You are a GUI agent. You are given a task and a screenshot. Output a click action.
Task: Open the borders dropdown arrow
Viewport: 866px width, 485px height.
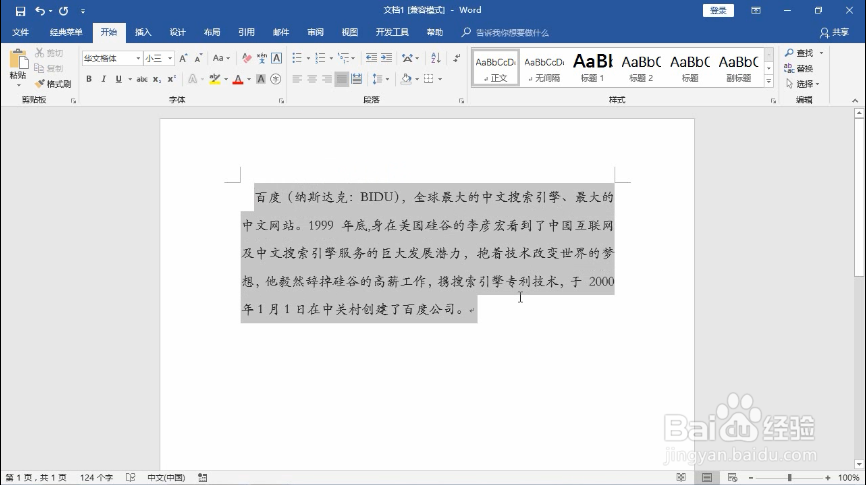(x=440, y=79)
